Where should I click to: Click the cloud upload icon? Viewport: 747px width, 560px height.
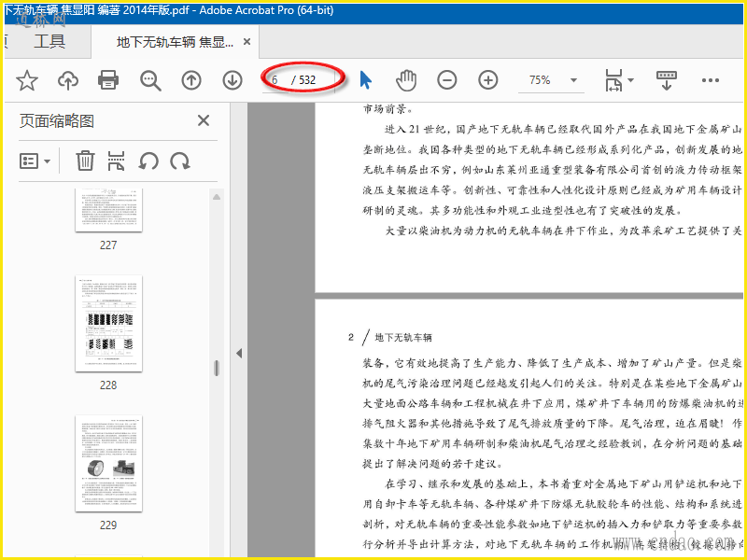[68, 80]
